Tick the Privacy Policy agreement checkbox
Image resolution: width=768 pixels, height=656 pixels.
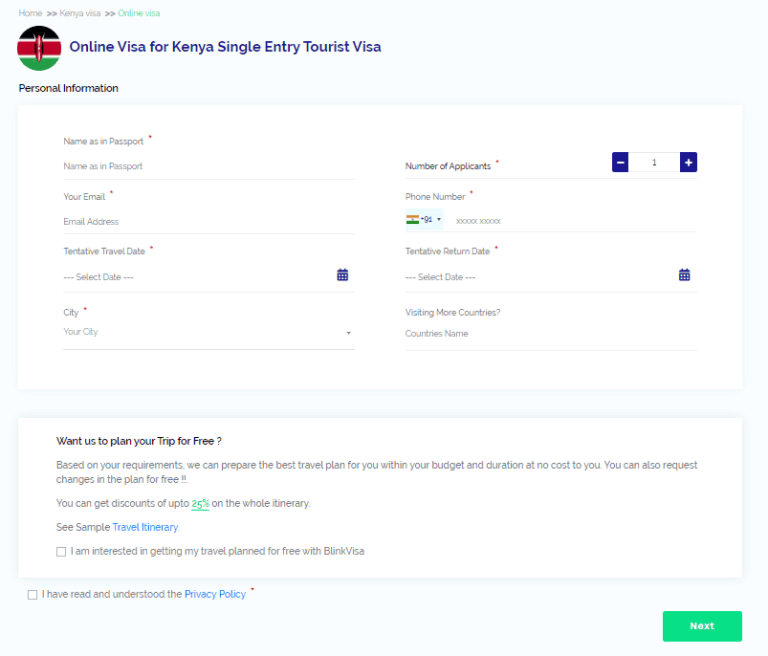coord(33,595)
